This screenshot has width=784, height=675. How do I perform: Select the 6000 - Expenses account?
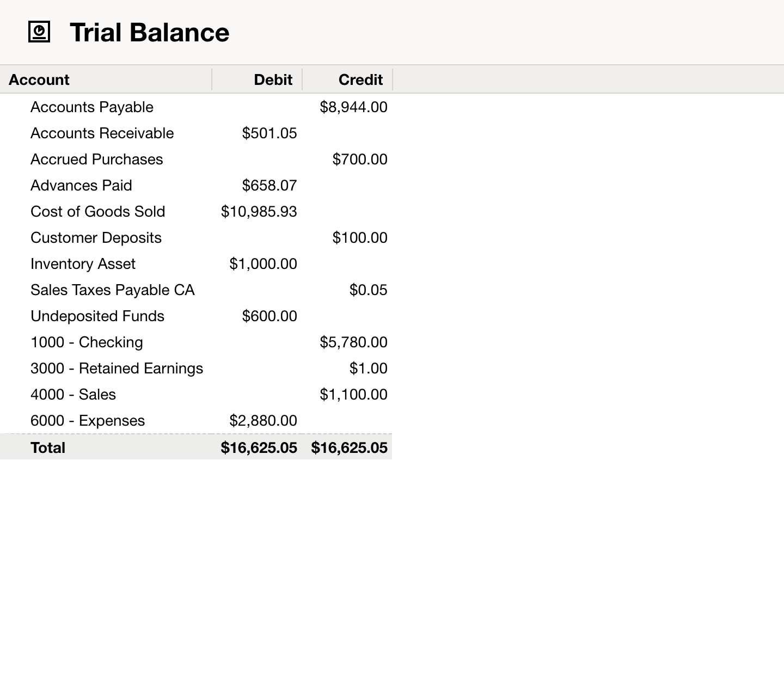(x=88, y=421)
